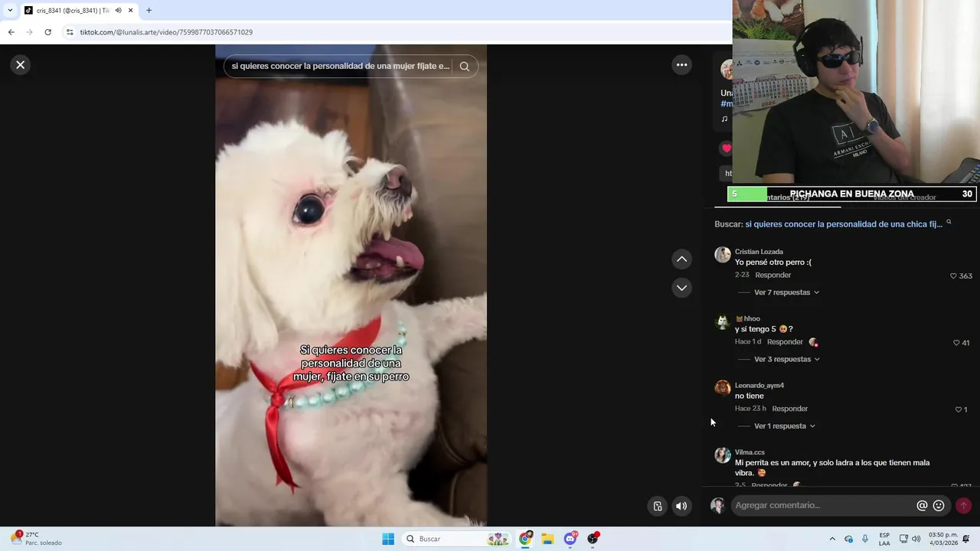The image size is (980, 551).
Task: Open a new browser tab with plus
Action: (x=149, y=11)
